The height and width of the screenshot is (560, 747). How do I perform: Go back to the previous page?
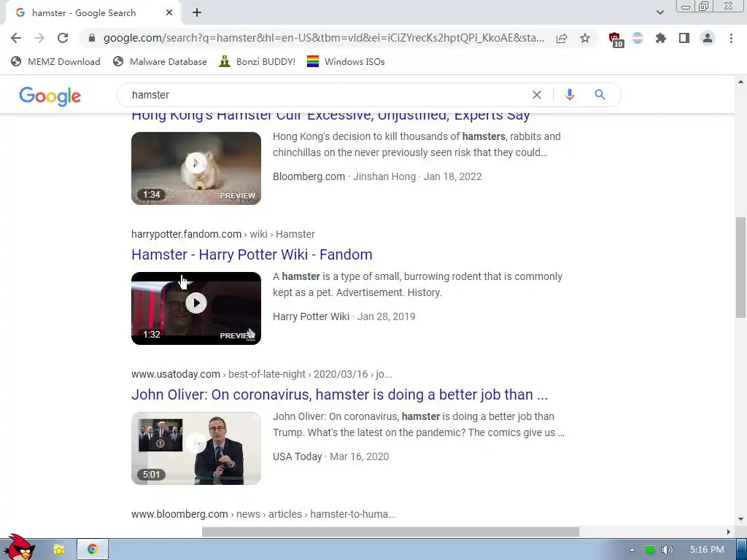tap(16, 38)
